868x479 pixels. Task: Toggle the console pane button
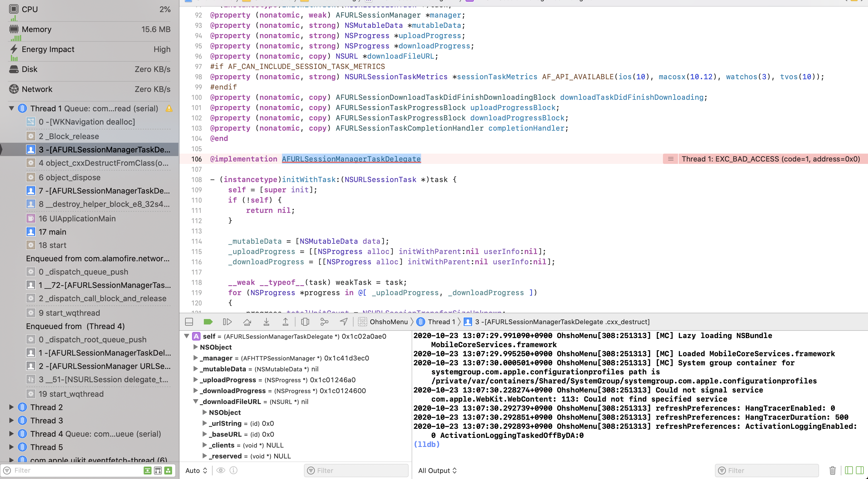point(860,470)
